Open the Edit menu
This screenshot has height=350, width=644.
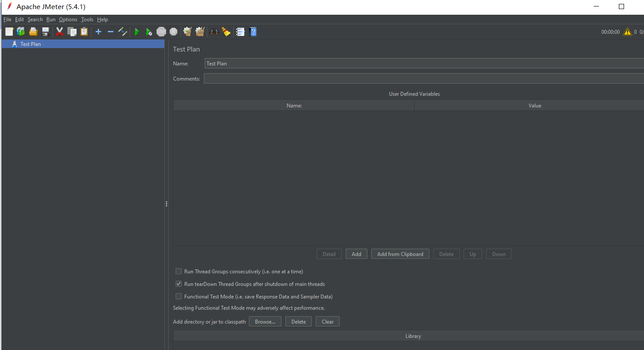20,19
